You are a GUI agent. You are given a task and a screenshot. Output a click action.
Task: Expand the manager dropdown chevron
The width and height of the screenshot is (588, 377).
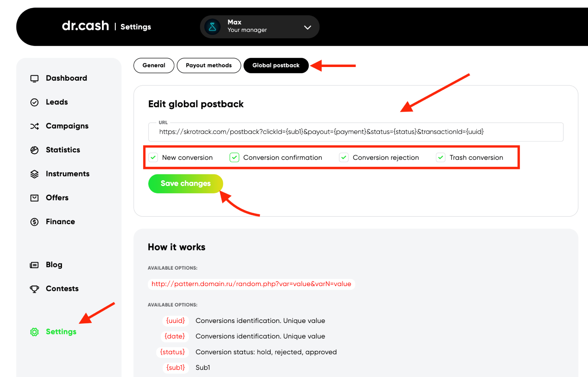point(307,27)
